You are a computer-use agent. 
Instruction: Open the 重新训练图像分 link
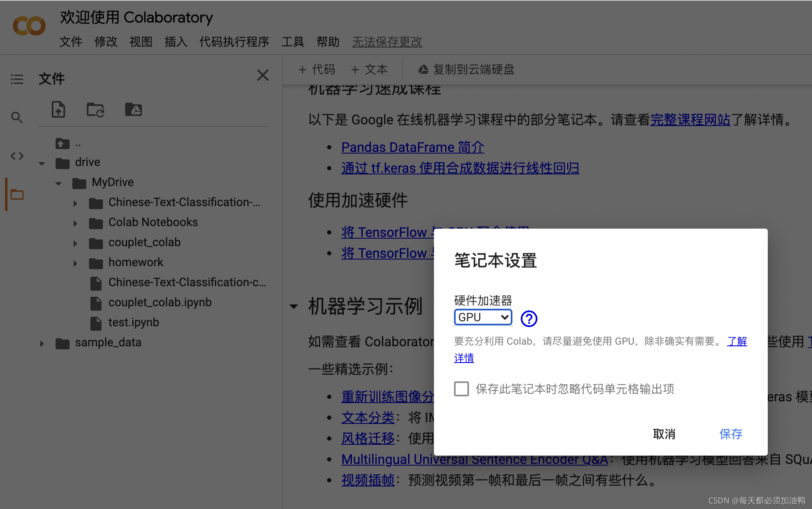pyautogui.click(x=388, y=397)
